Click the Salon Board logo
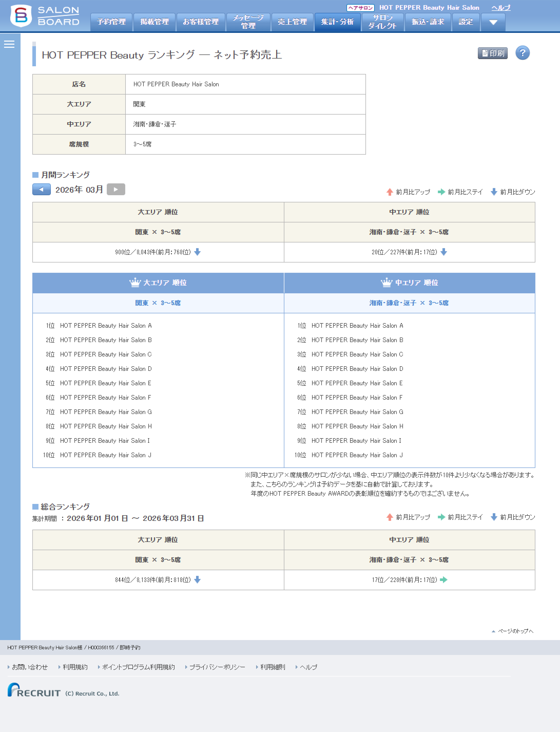Image resolution: width=560 pixels, height=732 pixels. (x=45, y=16)
